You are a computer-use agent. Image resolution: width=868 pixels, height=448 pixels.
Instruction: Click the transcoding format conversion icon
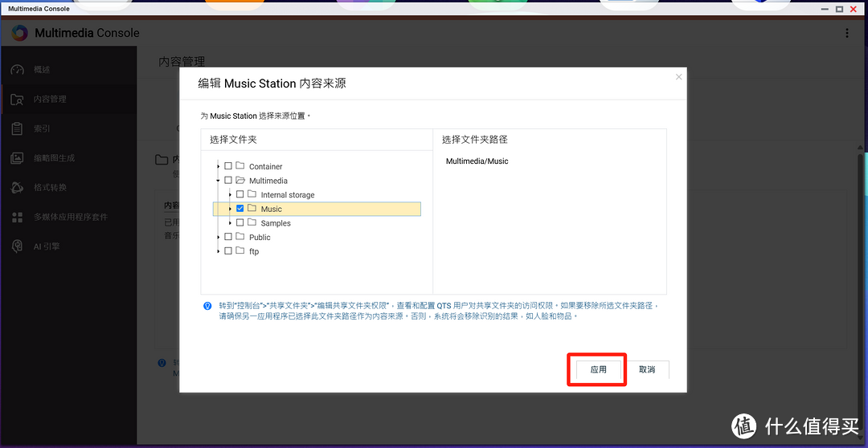pyautogui.click(x=18, y=188)
